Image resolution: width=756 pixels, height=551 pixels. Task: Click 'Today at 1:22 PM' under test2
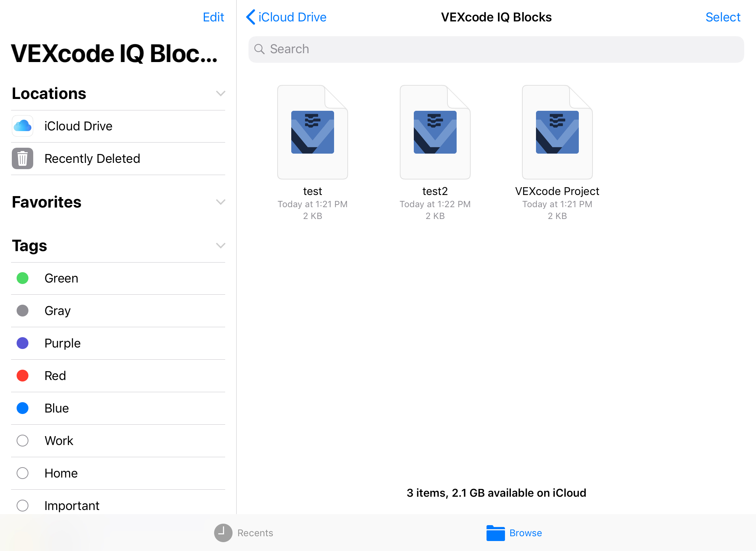pos(435,204)
